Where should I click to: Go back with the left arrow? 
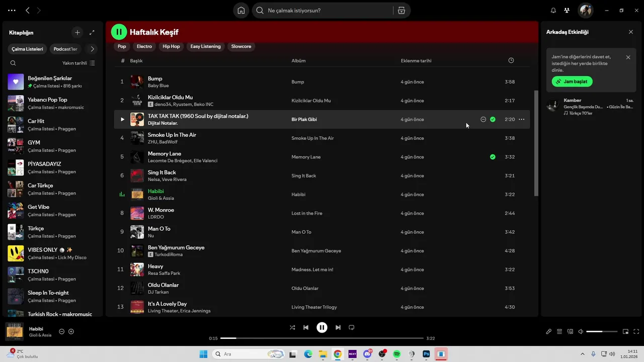pos(28,11)
